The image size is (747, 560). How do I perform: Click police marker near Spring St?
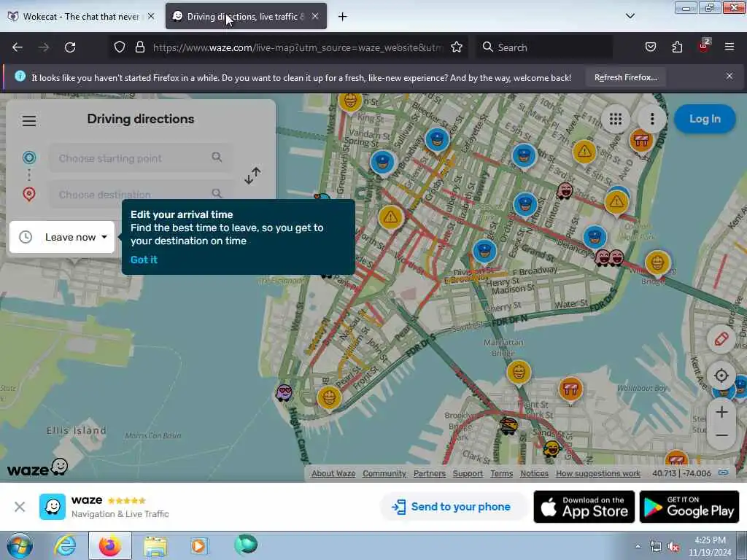pos(382,162)
